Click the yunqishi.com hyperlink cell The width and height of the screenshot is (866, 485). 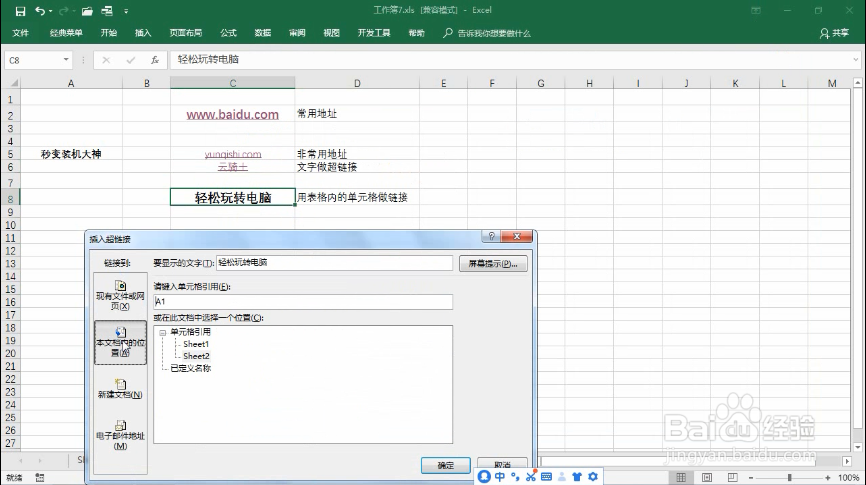pos(233,154)
